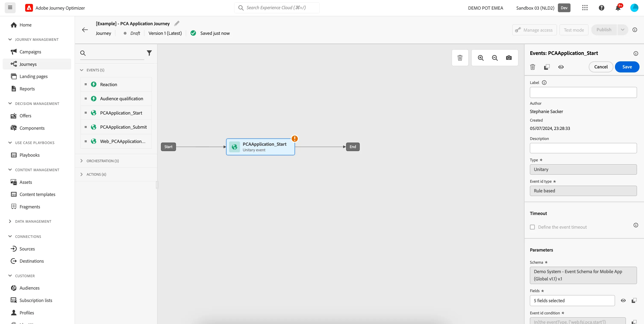Viewport: 644px width, 324px height.
Task: Open the hamburger navigation menu
Action: coord(10,8)
